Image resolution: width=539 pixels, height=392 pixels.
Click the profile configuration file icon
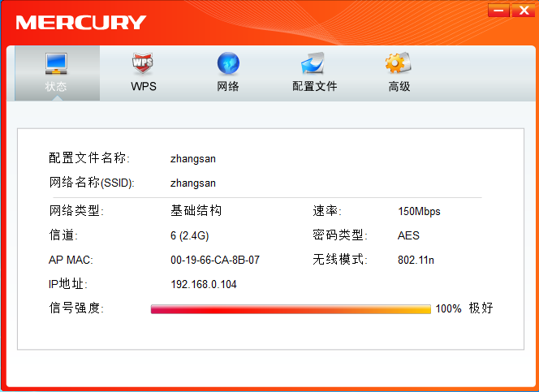[313, 63]
